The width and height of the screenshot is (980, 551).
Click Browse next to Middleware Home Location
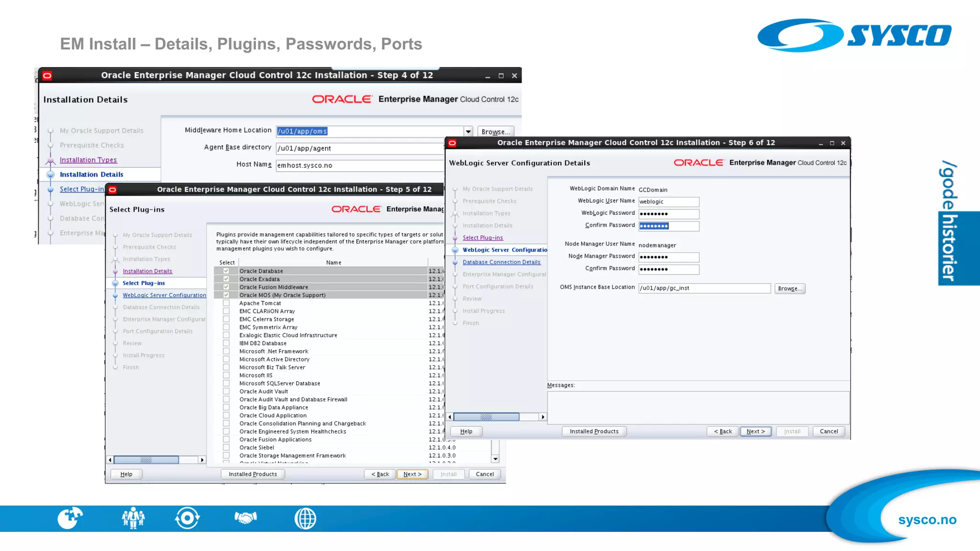[496, 132]
